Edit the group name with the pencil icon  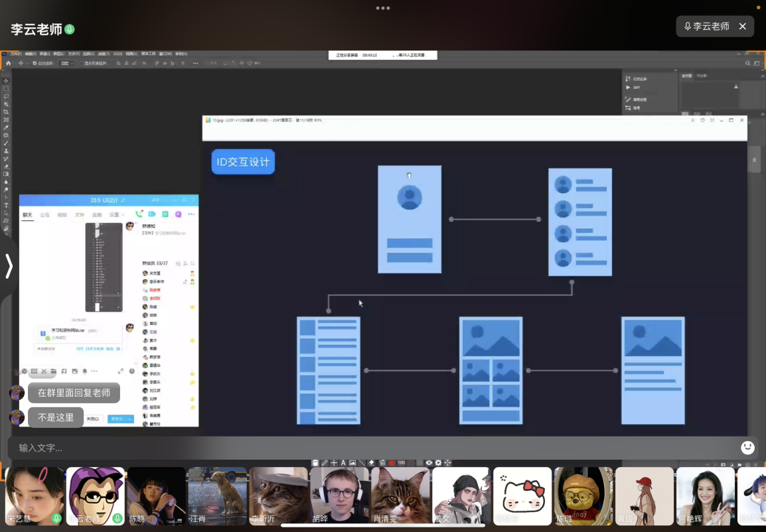tap(123, 200)
